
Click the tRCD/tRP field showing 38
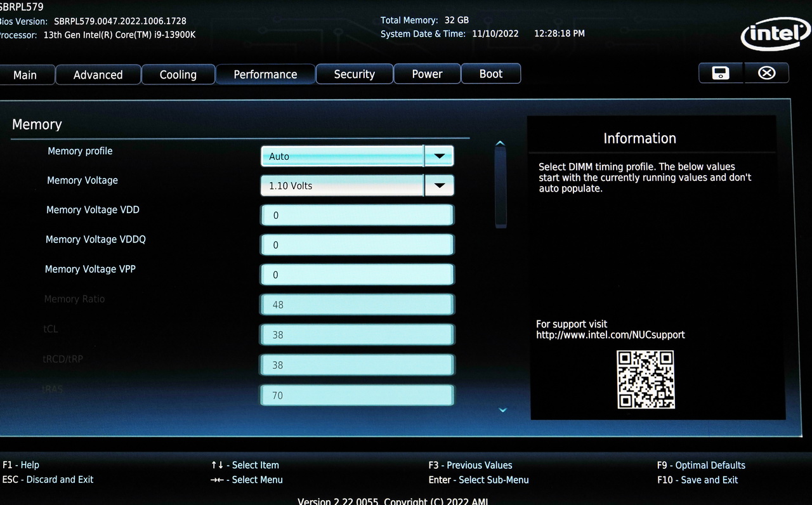(x=357, y=365)
